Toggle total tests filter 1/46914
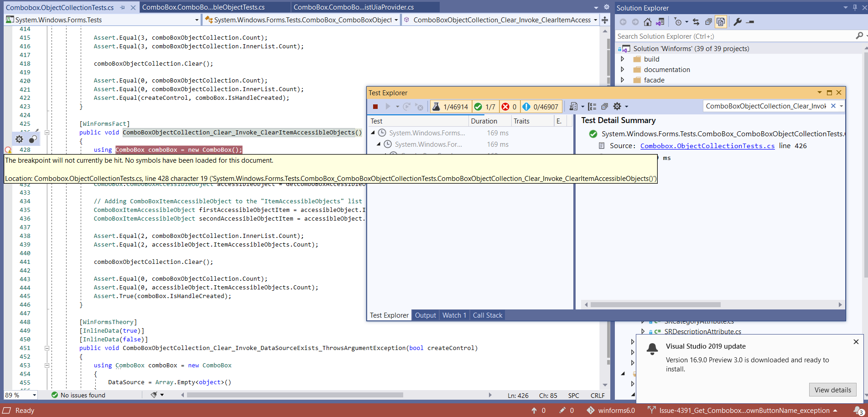 [x=450, y=107]
